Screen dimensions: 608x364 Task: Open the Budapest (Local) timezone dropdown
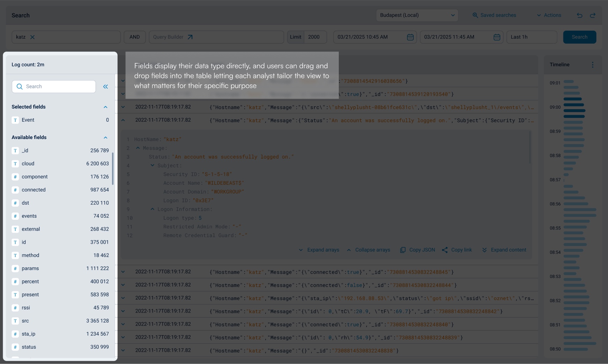[x=417, y=15]
